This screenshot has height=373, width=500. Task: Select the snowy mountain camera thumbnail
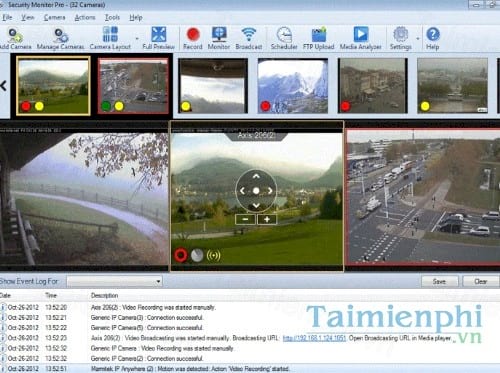click(293, 86)
